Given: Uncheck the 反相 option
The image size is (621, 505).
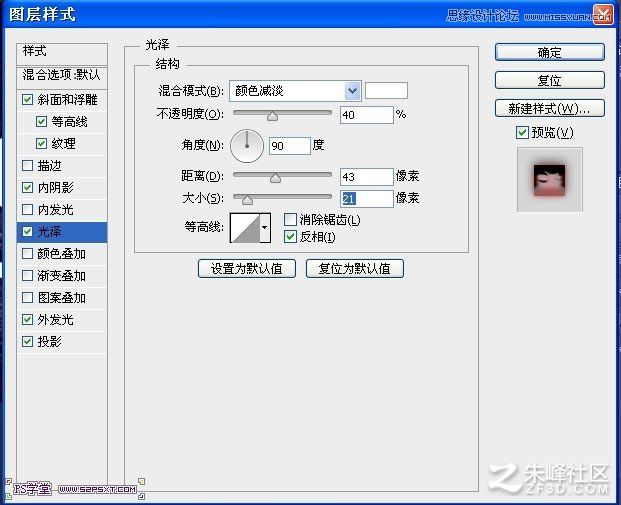Looking at the screenshot, I should click(x=290, y=236).
